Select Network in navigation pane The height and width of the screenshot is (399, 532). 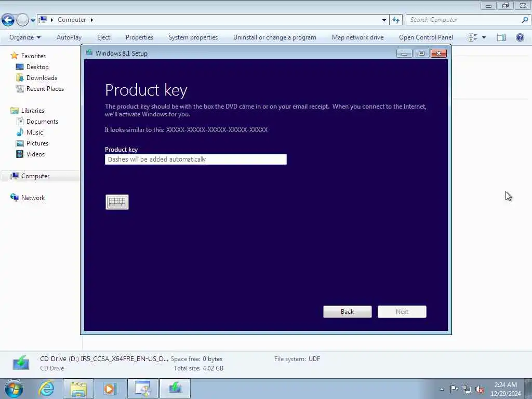(33, 198)
